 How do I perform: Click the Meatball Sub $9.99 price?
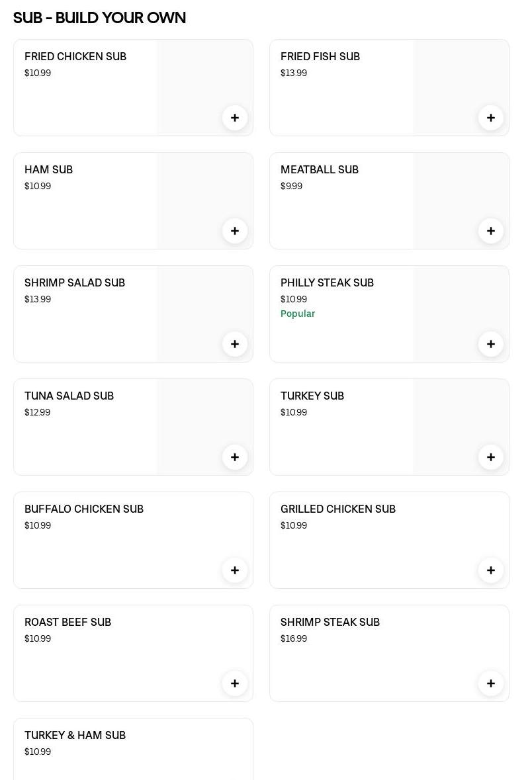pos(291,187)
